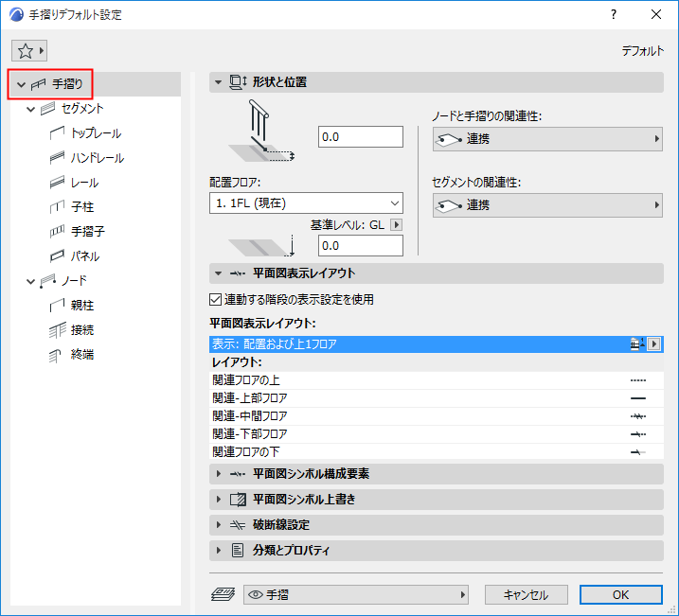Click the セグメント segment icon
This screenshot has height=616, width=679.
pyautogui.click(x=48, y=109)
